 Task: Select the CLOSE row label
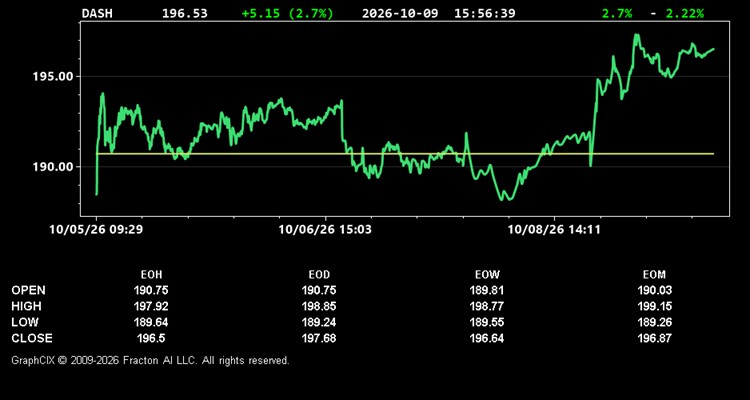32,338
